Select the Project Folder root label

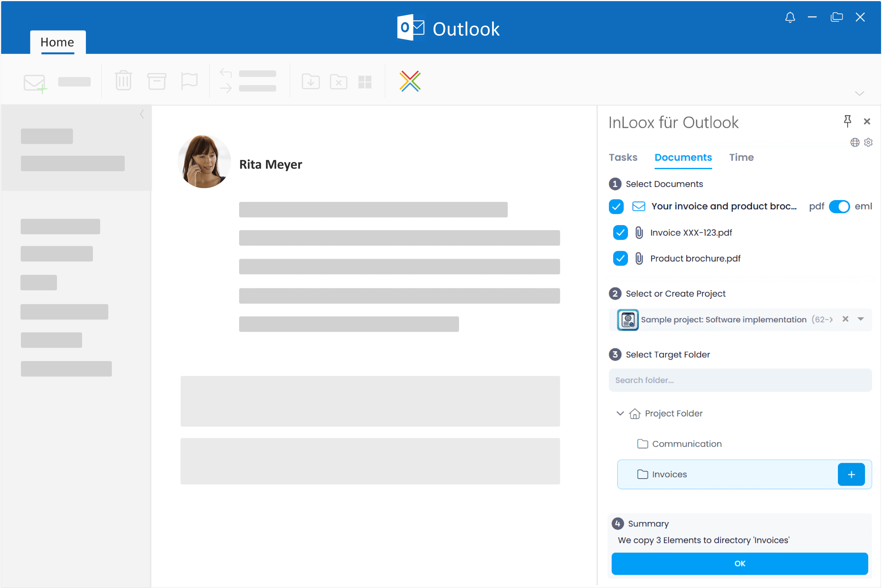pyautogui.click(x=673, y=414)
